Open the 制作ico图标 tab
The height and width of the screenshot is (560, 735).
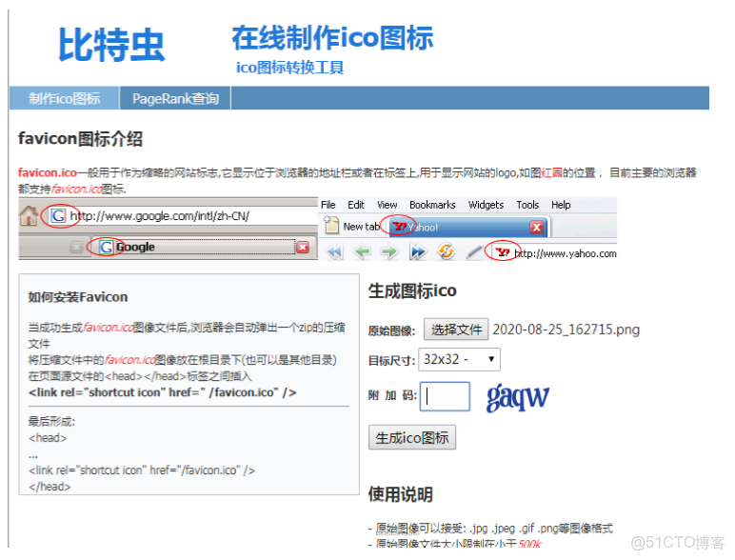[65, 98]
